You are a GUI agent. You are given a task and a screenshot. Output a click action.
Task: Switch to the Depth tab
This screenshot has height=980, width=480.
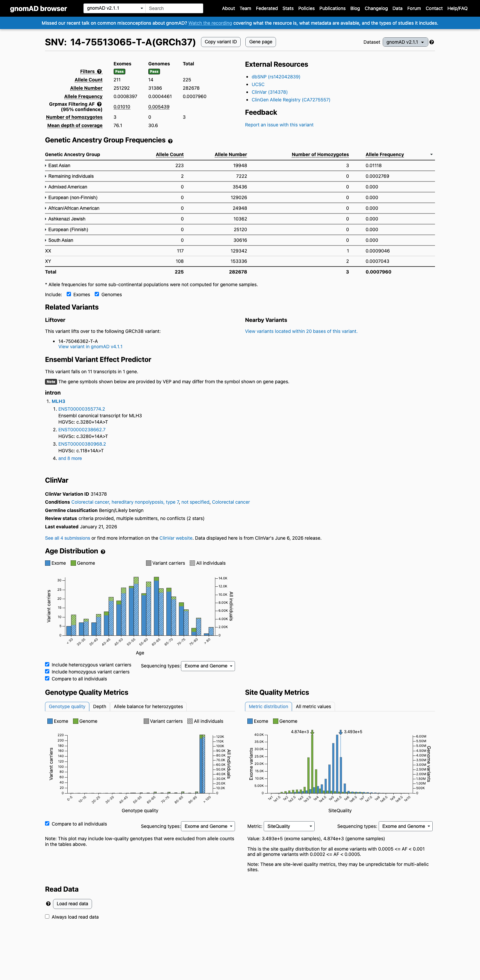click(x=100, y=706)
